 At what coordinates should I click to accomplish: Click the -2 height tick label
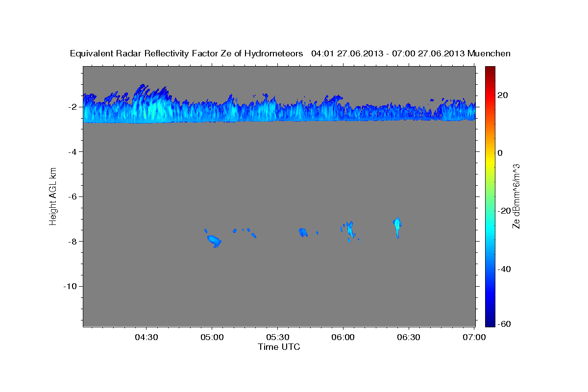(73, 107)
